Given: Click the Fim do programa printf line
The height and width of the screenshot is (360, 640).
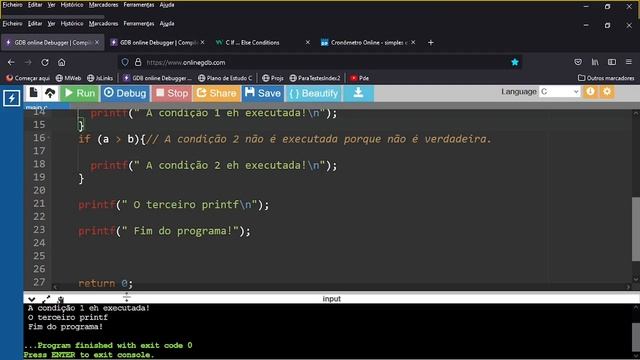Looking at the screenshot, I should 164,231.
